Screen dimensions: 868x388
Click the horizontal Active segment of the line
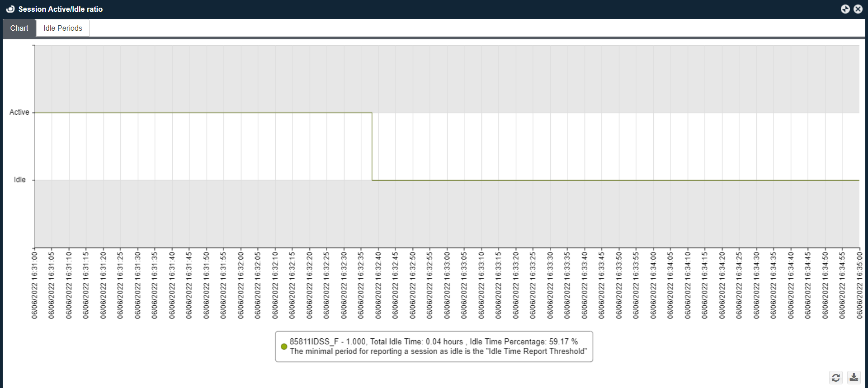click(203, 113)
